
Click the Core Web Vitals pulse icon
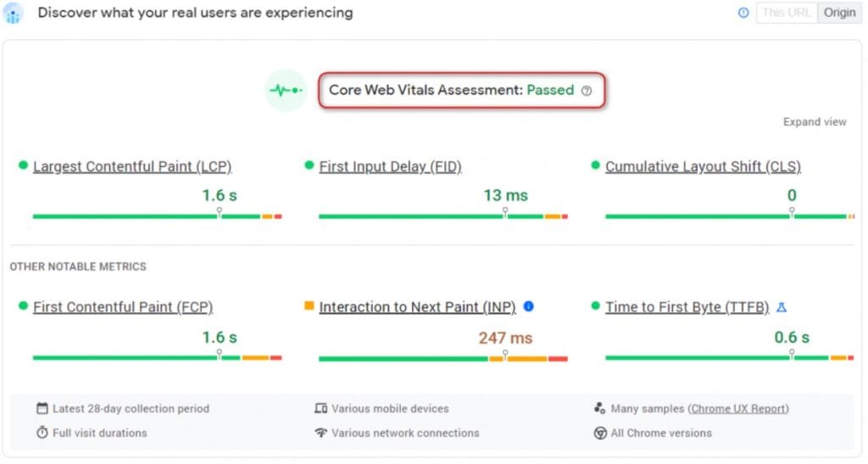click(x=285, y=90)
